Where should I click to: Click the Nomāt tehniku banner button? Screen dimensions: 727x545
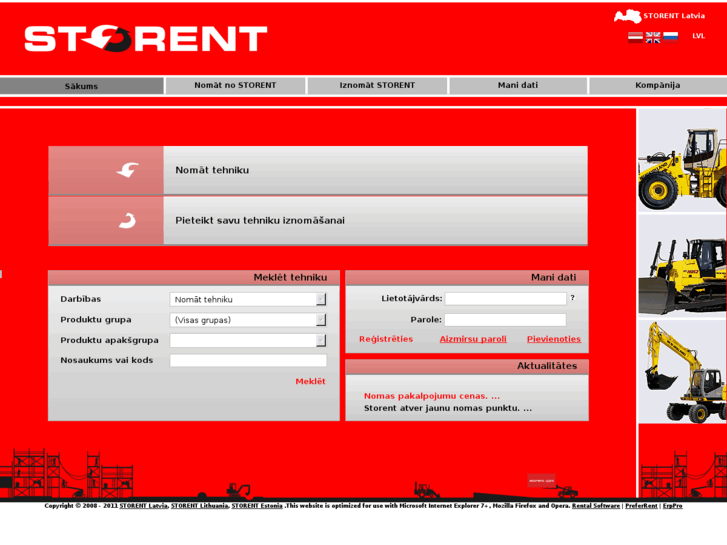[x=318, y=170]
